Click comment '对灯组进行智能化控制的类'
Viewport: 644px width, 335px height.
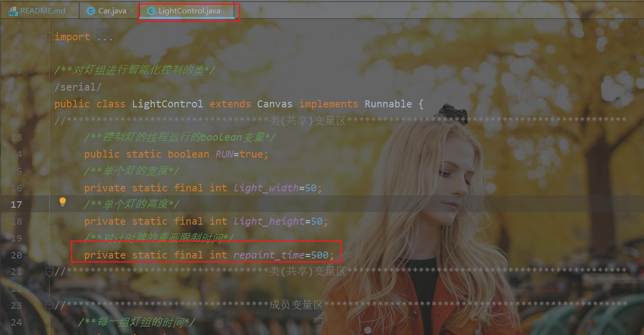[135, 70]
